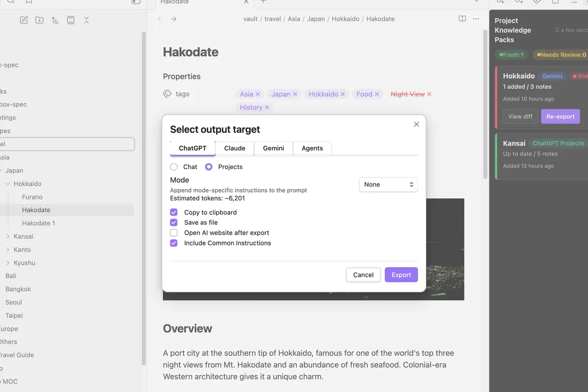Change the file explorer sort order
The height and width of the screenshot is (392, 588).
tap(55, 20)
